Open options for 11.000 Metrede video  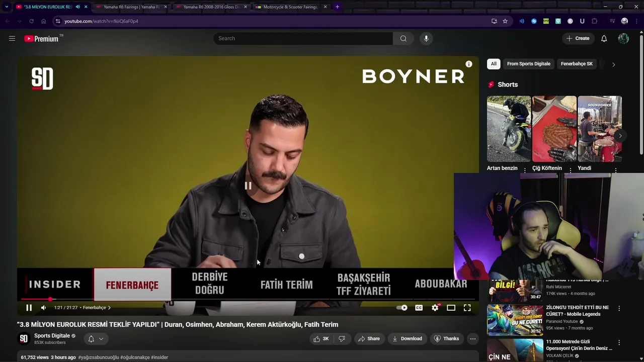[x=619, y=342]
